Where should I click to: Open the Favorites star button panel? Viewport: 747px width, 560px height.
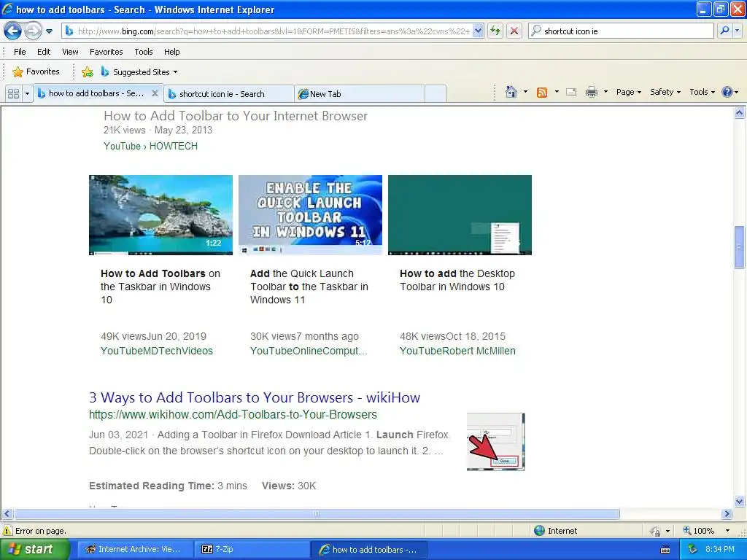coord(36,72)
